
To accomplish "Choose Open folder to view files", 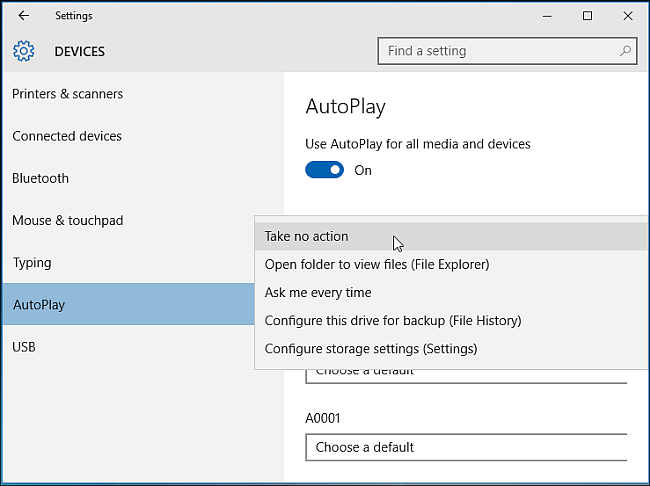I will [x=377, y=265].
